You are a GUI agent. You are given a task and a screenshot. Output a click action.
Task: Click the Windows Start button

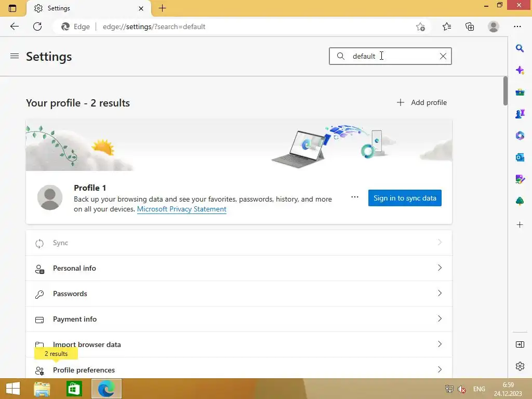(13, 389)
